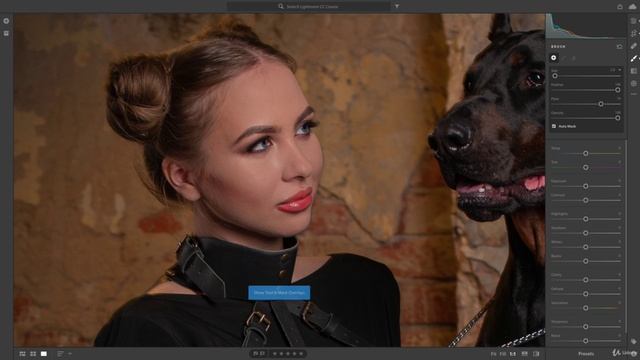Screen dimensions: 640x360
Task: Adjust the Flow slider handle
Action: [601, 104]
